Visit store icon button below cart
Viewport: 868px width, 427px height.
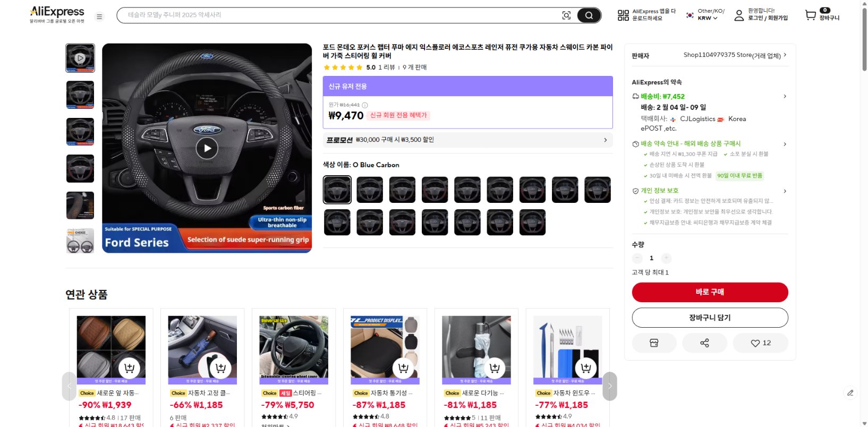pyautogui.click(x=654, y=343)
